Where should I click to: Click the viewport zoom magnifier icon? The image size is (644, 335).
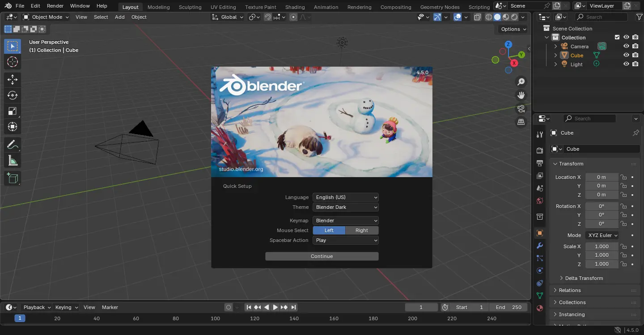[521, 82]
